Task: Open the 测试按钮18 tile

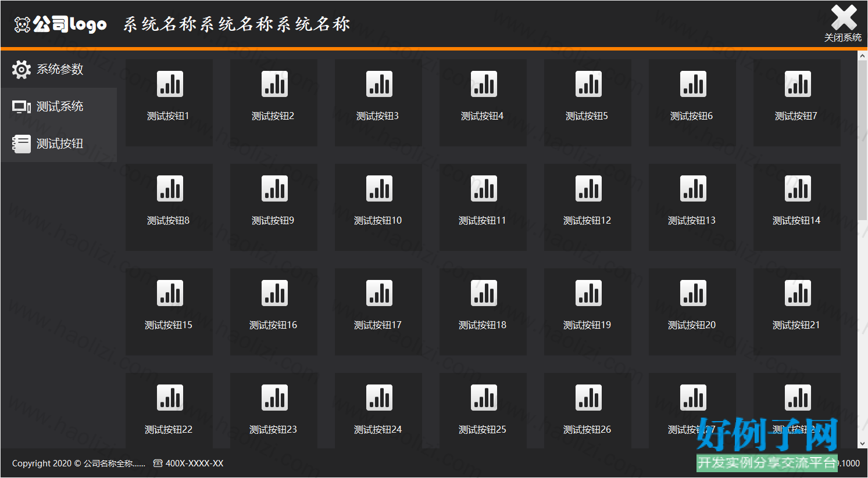Action: [483, 311]
